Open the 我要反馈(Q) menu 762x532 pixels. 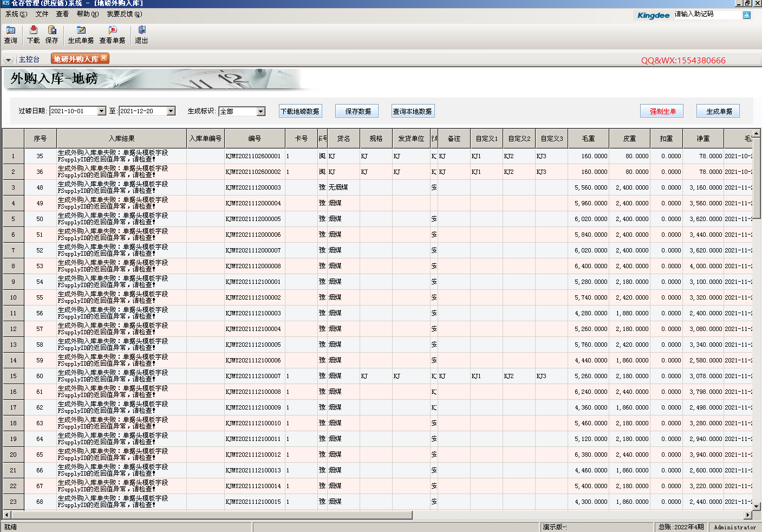(125, 14)
